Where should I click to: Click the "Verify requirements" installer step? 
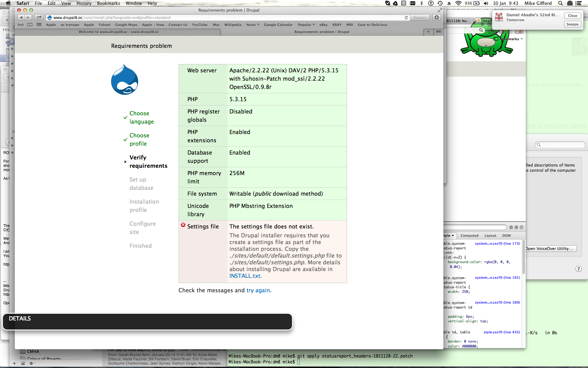click(148, 162)
